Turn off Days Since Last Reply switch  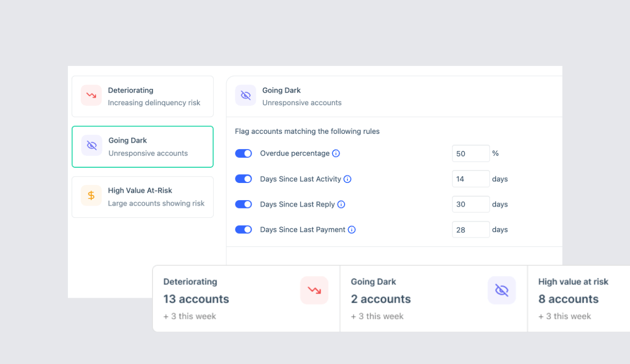point(244,204)
